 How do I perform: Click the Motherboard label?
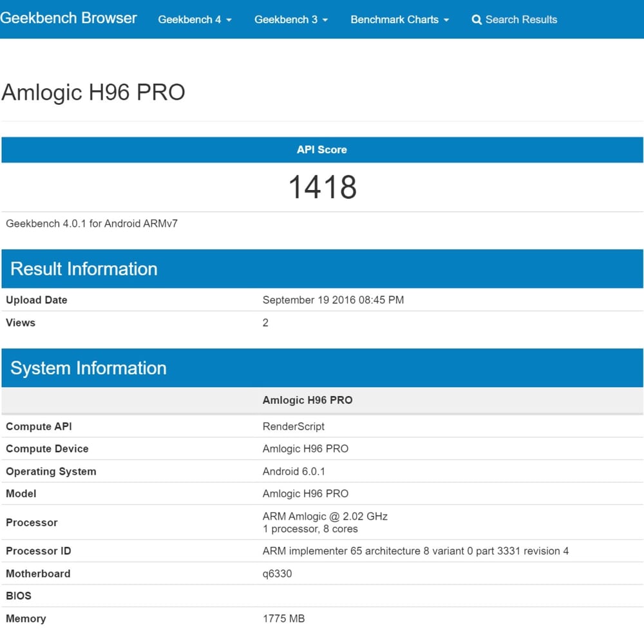38,573
